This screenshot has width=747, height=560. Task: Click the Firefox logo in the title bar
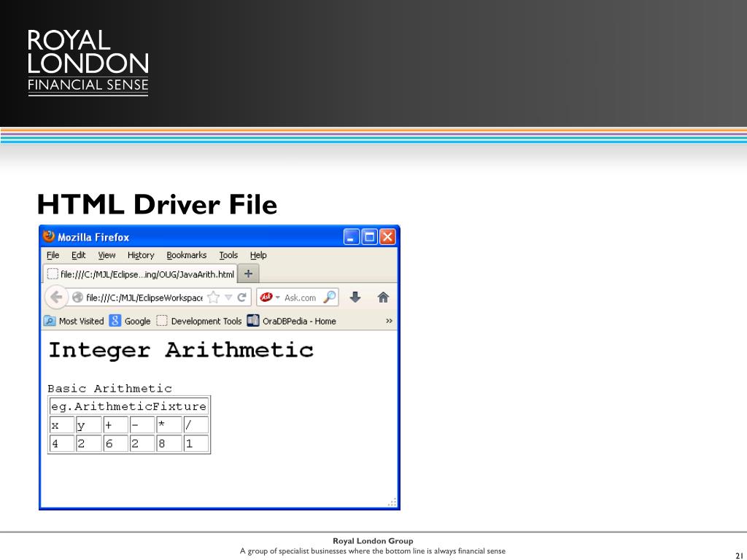pos(49,236)
